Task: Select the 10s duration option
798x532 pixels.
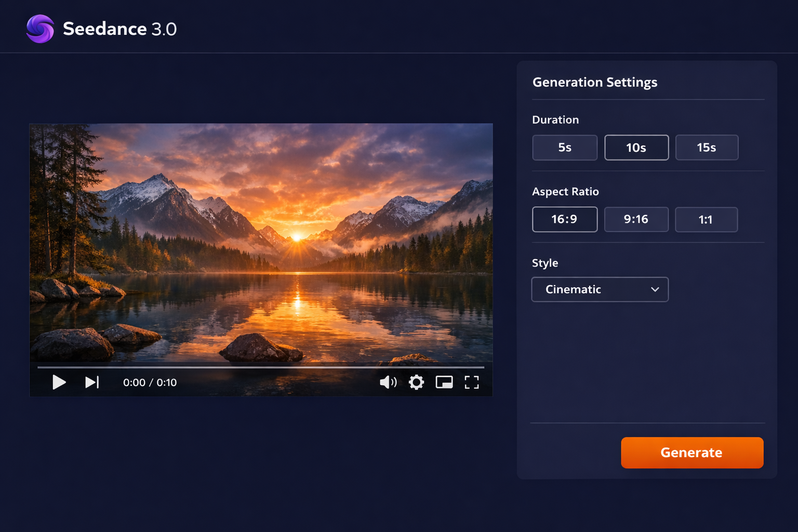Action: coord(636,148)
